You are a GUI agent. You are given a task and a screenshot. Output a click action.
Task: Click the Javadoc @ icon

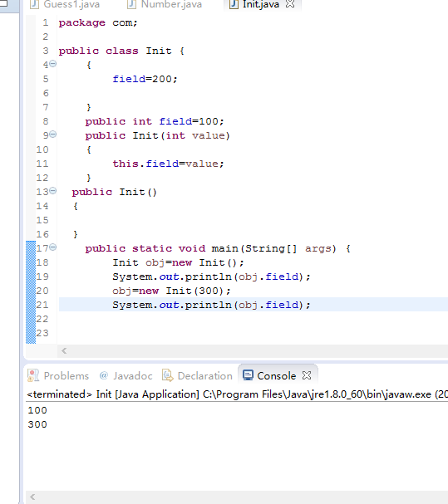tap(104, 375)
